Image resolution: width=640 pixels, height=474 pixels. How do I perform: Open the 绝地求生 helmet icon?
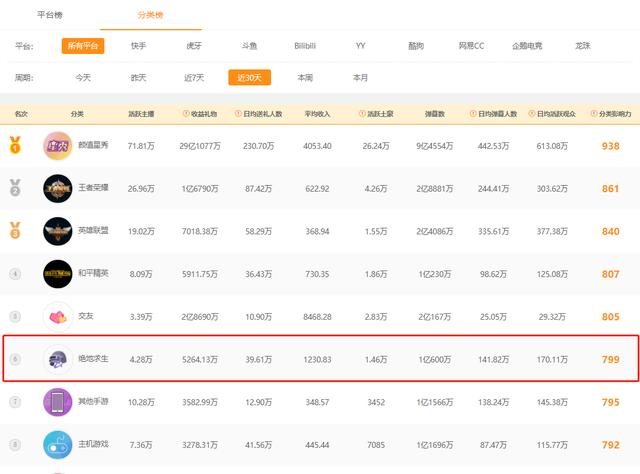(58, 359)
